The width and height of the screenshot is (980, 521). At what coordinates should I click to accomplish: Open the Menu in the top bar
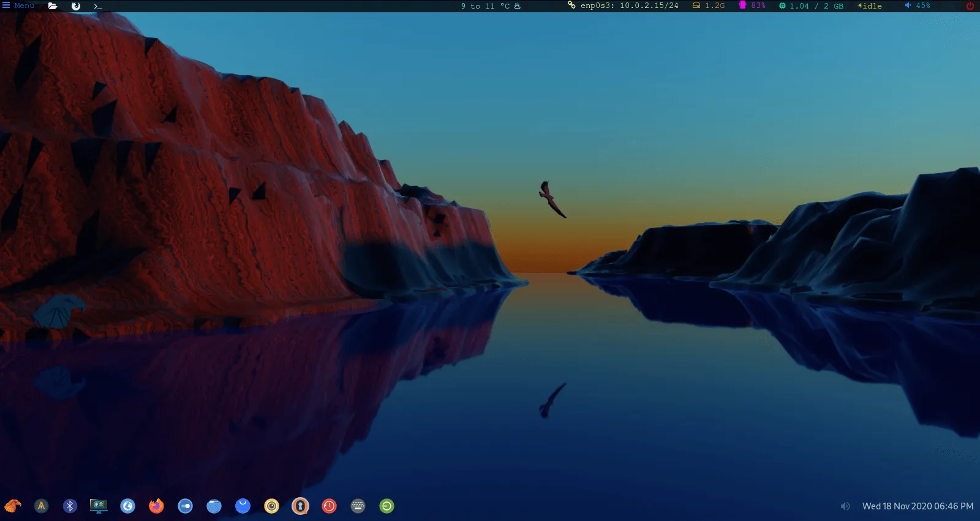click(18, 6)
